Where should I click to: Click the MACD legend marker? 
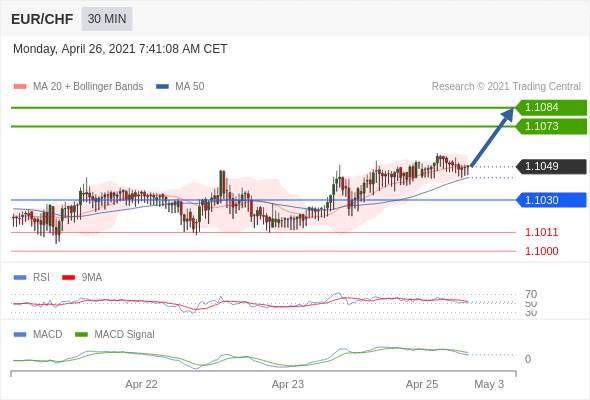coord(20,334)
